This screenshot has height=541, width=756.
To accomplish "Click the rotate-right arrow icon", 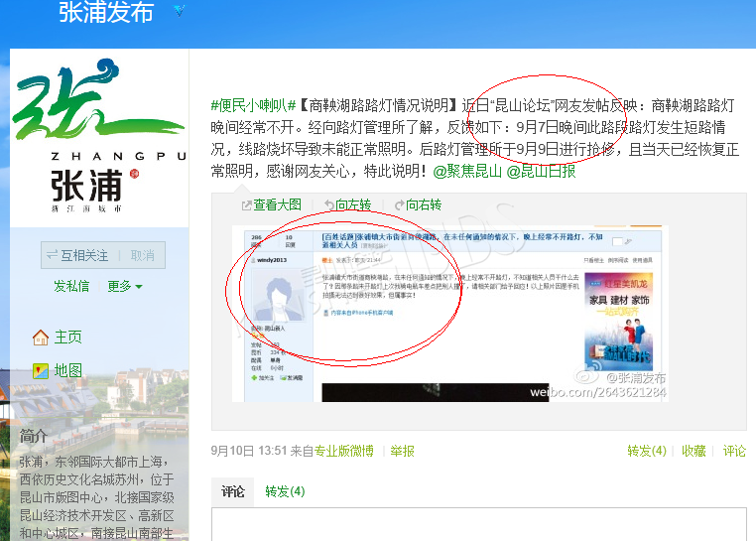I will (399, 204).
